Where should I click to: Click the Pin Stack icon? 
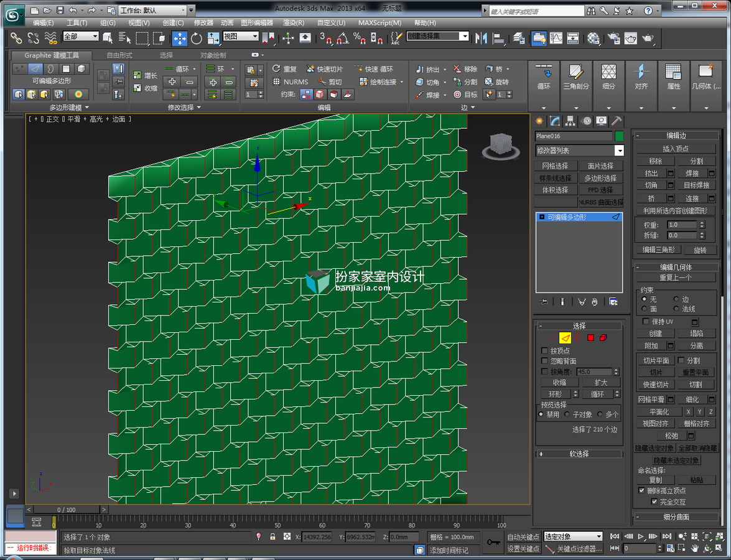coord(544,302)
